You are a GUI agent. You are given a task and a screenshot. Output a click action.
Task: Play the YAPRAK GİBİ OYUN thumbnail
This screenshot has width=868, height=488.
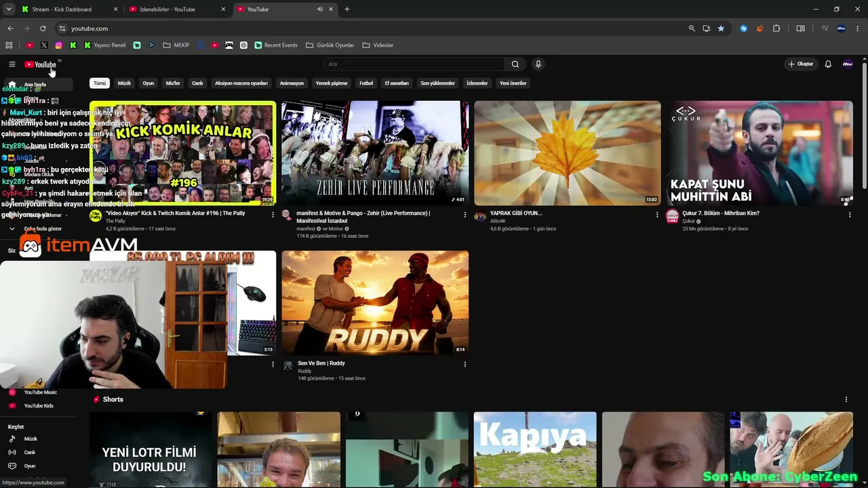(567, 153)
